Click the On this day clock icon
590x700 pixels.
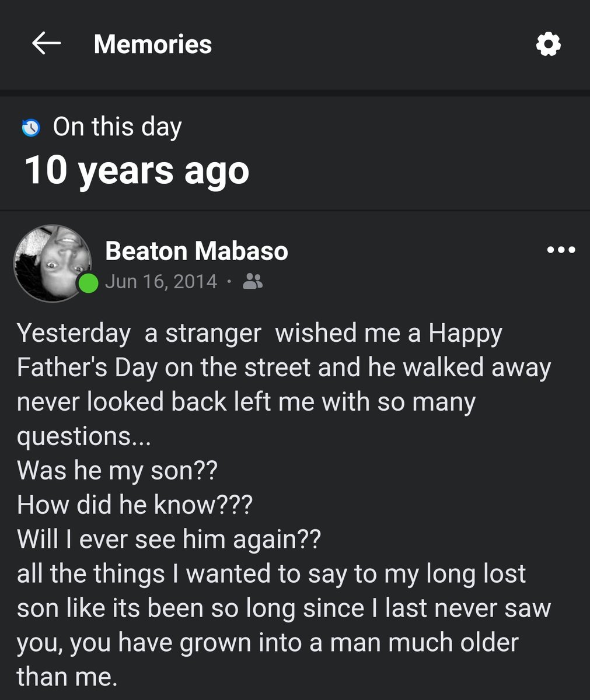[x=30, y=127]
